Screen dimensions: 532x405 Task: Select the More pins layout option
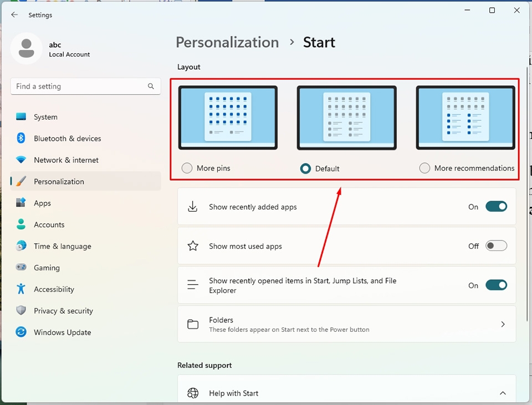(x=187, y=168)
